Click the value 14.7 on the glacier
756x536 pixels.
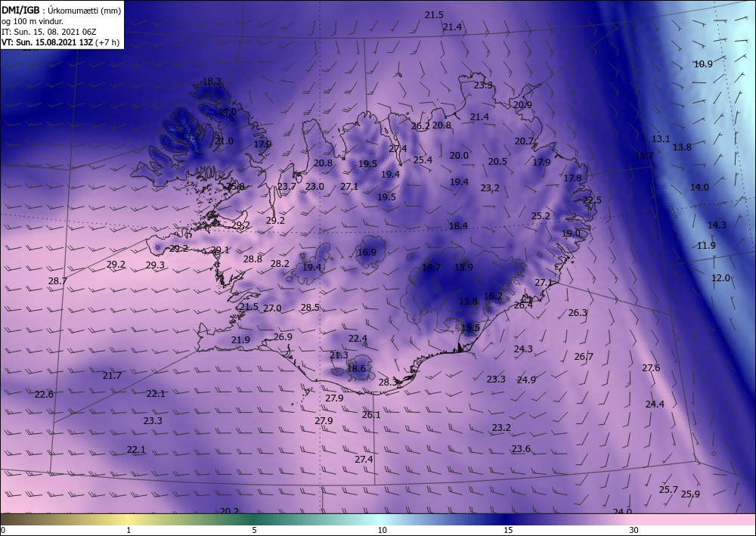[x=431, y=267]
